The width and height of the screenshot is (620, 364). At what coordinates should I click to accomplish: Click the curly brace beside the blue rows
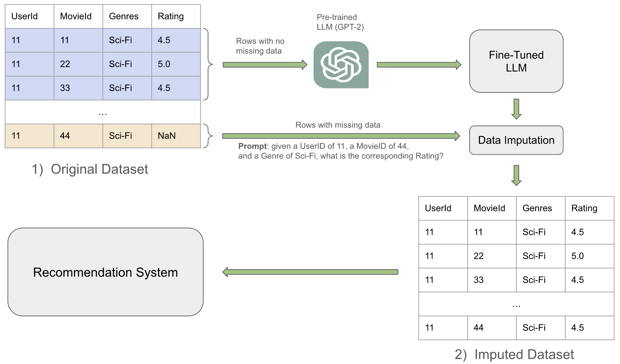tap(208, 64)
